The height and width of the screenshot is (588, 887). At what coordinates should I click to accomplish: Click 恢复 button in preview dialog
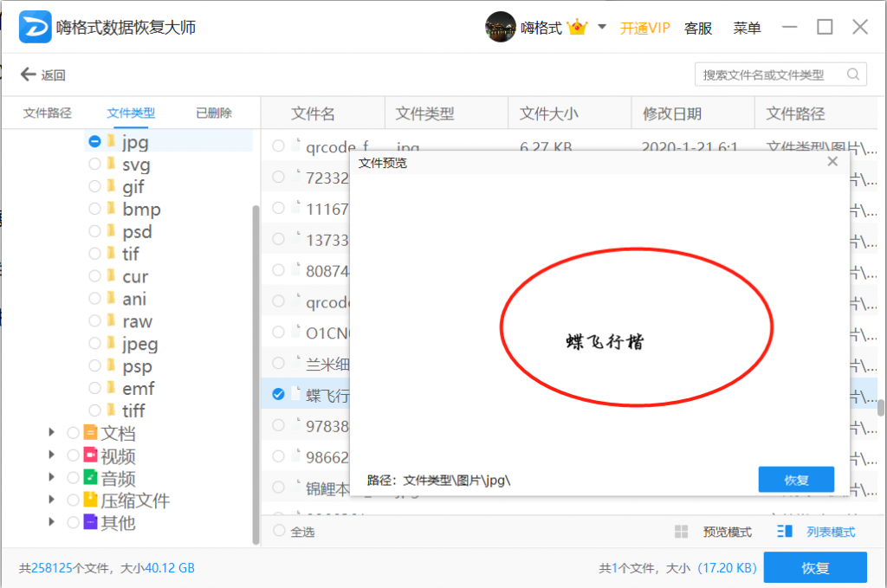pyautogui.click(x=796, y=480)
